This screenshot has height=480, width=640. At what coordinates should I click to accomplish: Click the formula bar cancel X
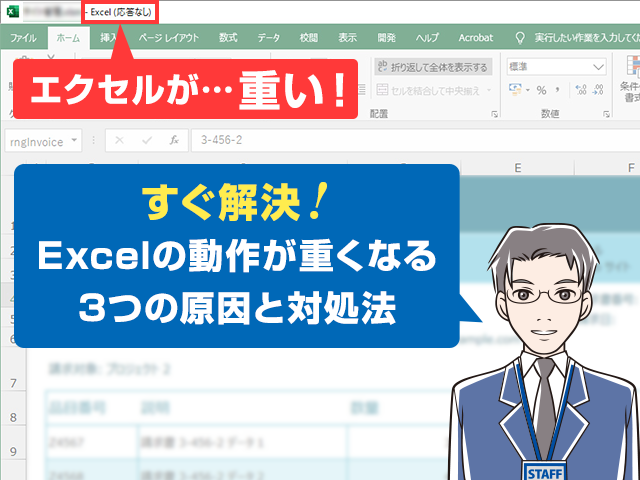point(119,140)
